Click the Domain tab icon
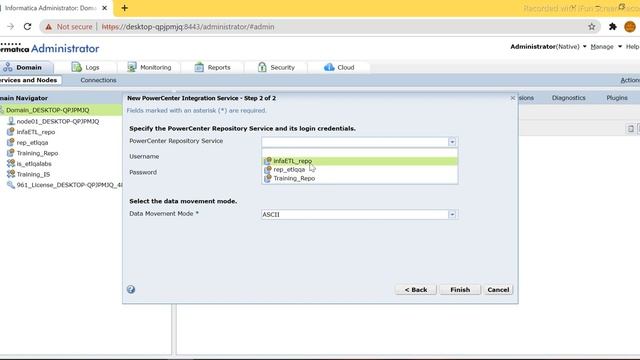Screen dimensions: 640x360 (8, 67)
